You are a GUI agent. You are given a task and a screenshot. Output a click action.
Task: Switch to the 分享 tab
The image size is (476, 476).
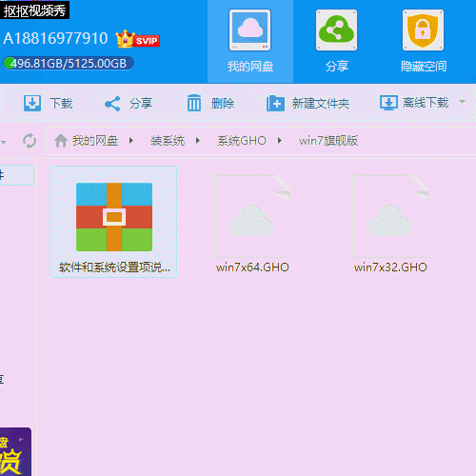(337, 42)
